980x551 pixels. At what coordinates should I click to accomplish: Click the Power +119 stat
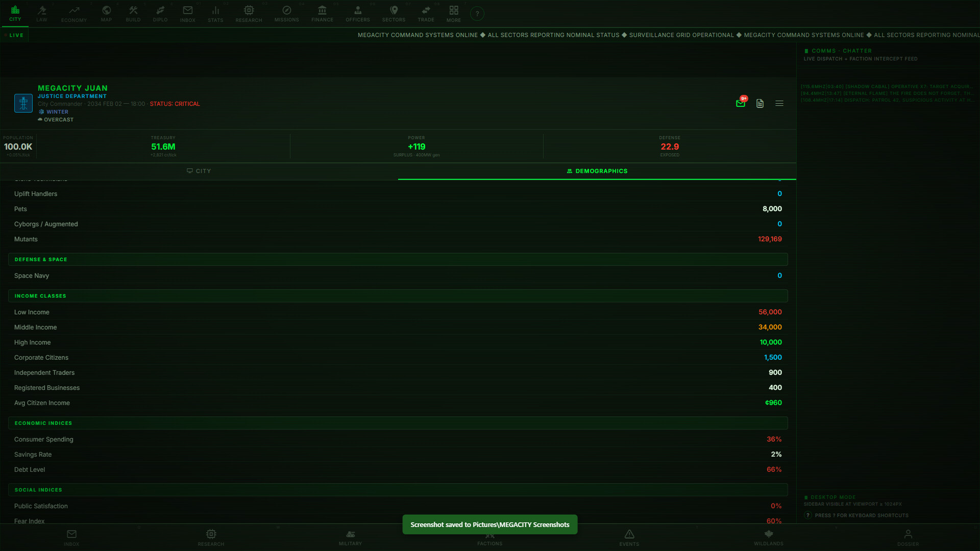416,146
